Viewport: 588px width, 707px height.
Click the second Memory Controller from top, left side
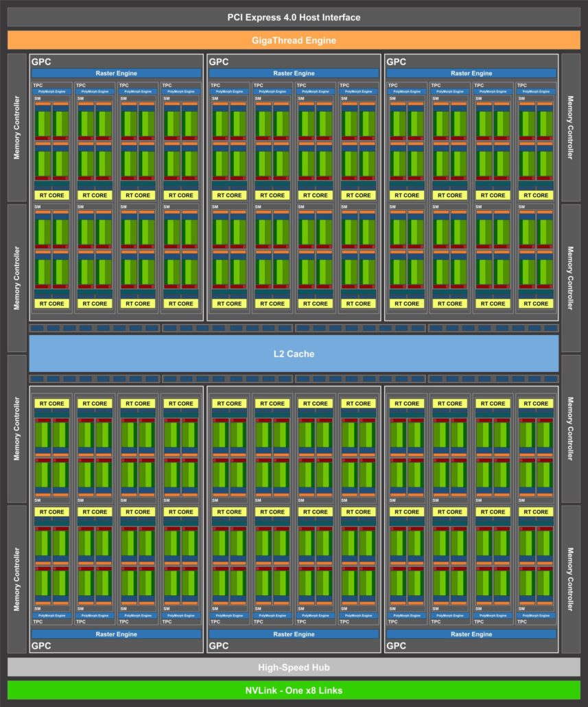tap(17, 278)
